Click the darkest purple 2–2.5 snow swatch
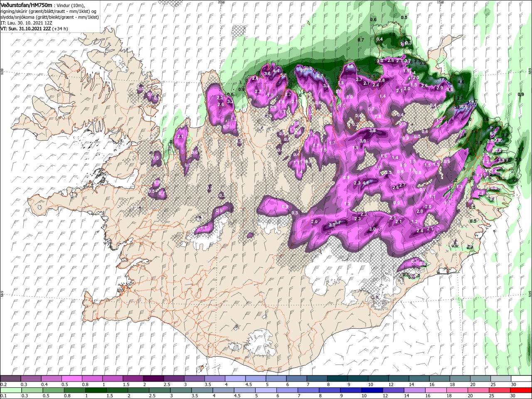The image size is (532, 399). tap(153, 379)
